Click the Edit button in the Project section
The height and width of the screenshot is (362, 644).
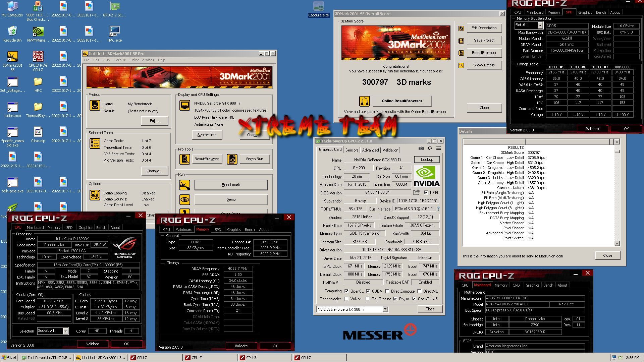point(154,121)
